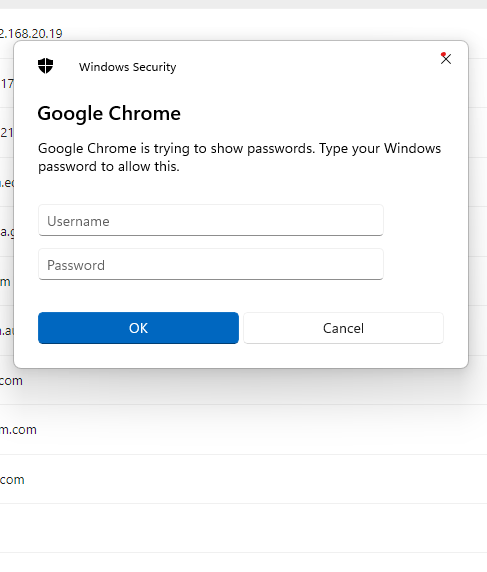Select the partially hidden row ending .au
The image size is (487, 572).
click(x=7, y=331)
